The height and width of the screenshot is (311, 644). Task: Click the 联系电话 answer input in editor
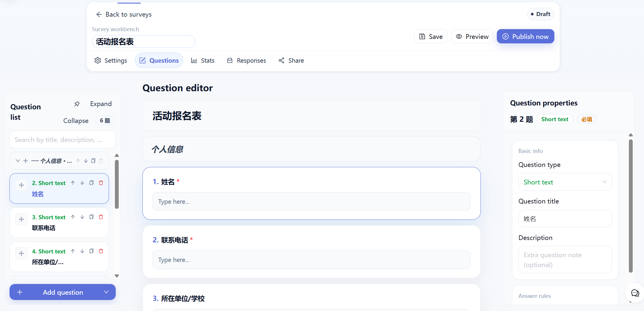pos(311,260)
